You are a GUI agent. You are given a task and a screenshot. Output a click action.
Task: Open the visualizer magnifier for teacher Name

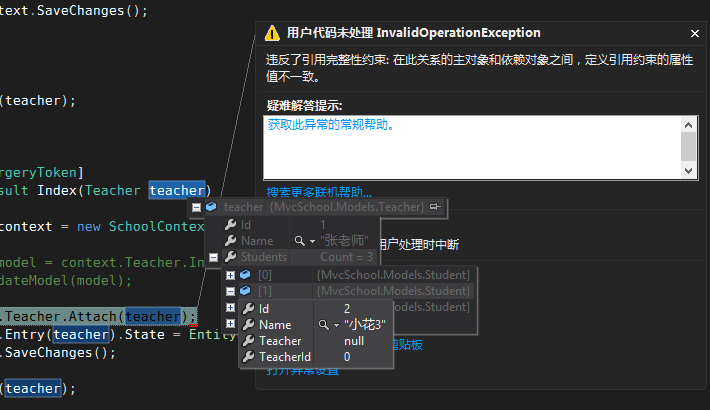click(299, 241)
